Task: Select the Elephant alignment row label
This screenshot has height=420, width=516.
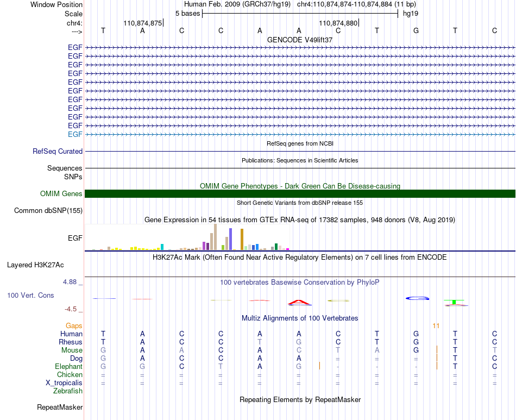Action: point(69,367)
